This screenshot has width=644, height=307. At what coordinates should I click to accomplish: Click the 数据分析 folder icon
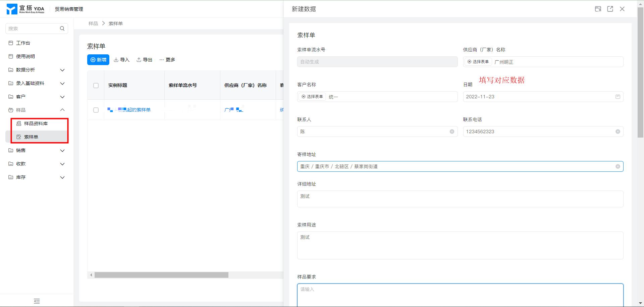tap(11, 70)
